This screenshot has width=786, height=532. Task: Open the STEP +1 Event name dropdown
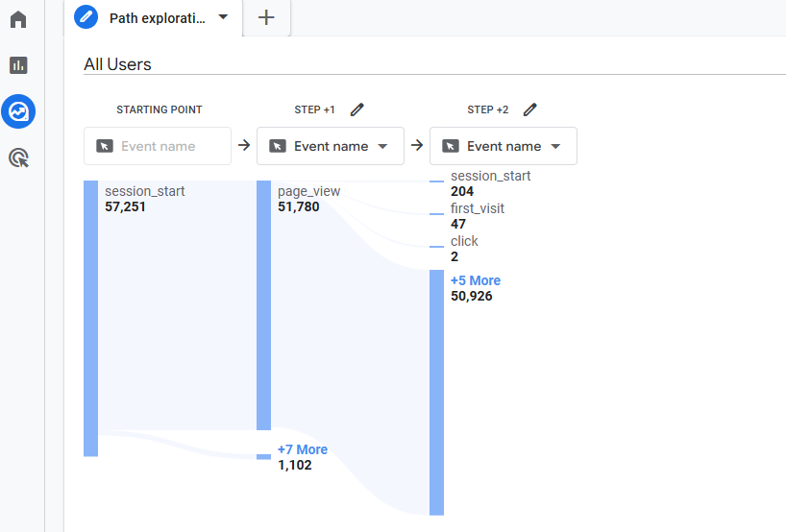tap(331, 146)
